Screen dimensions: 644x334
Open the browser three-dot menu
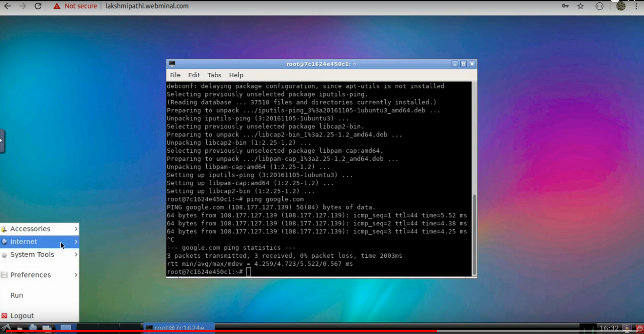(x=636, y=6)
